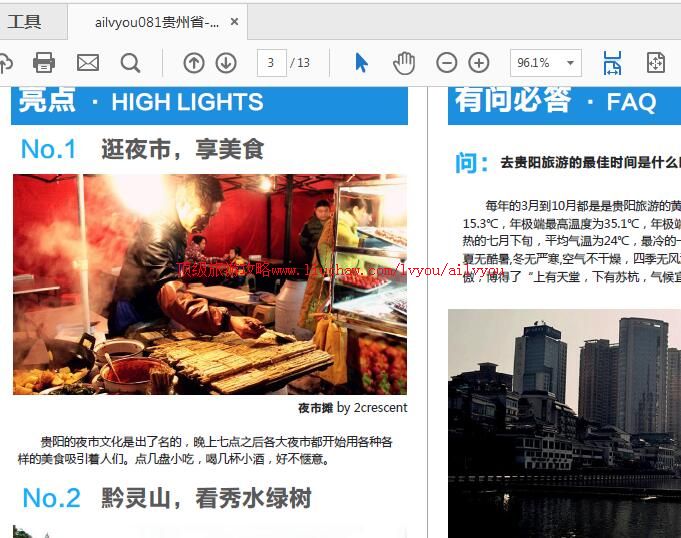The width and height of the screenshot is (681, 538).
Task: Activate the hand pan tool
Action: pyautogui.click(x=403, y=63)
